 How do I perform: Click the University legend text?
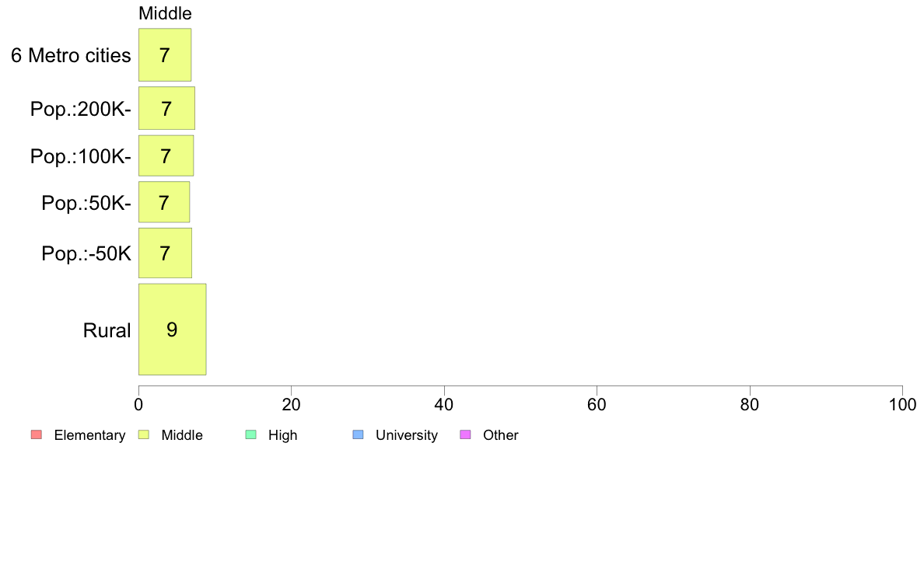click(407, 435)
